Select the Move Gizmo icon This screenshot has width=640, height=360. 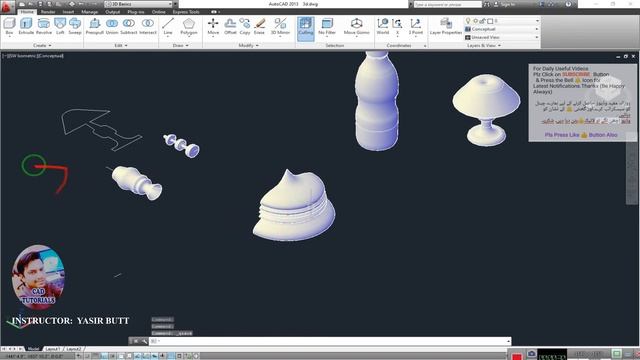point(356,24)
